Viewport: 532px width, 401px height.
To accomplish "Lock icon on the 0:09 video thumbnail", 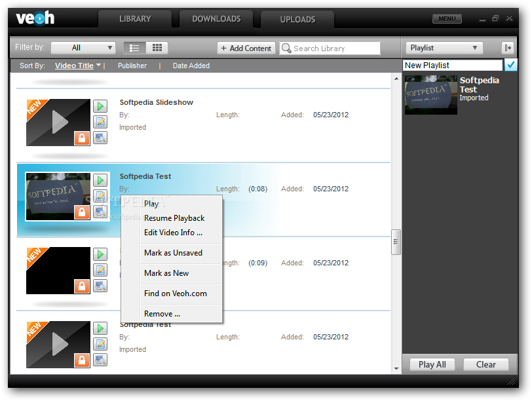I will pyautogui.click(x=82, y=286).
